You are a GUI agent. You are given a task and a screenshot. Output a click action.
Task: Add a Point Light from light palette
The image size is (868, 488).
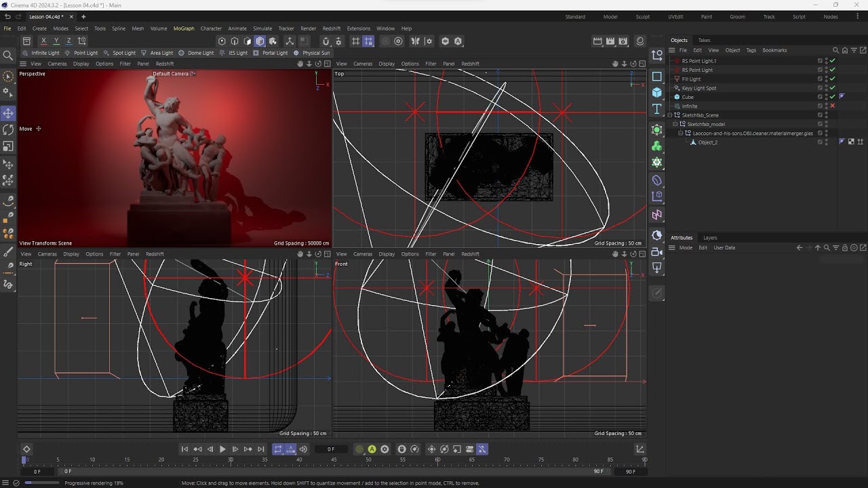(81, 53)
